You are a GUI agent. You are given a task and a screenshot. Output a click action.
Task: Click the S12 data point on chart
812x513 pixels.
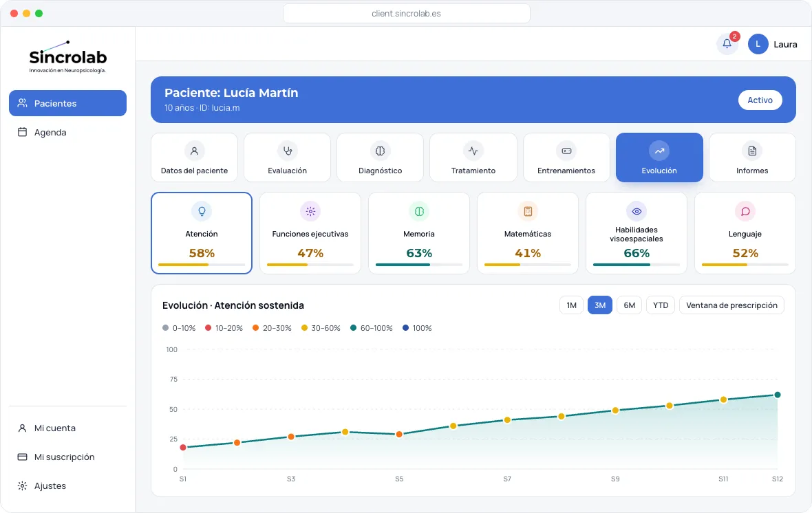[x=778, y=395]
